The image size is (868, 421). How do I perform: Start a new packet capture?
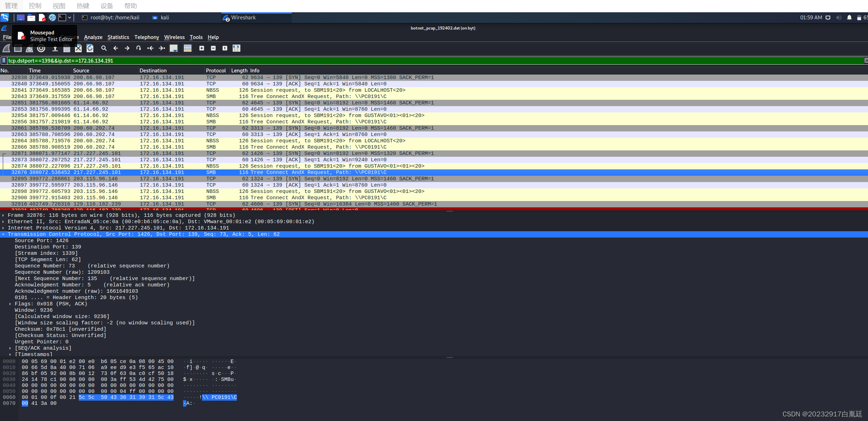(6, 48)
